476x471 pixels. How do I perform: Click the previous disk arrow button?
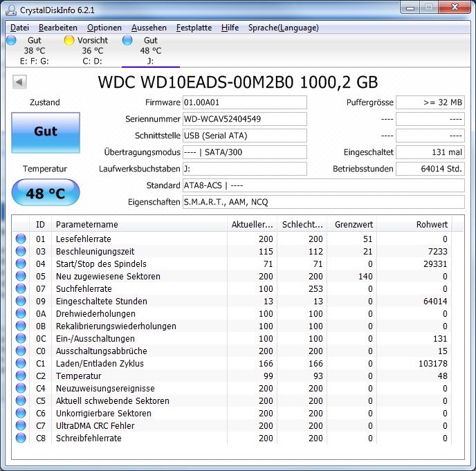[19, 82]
